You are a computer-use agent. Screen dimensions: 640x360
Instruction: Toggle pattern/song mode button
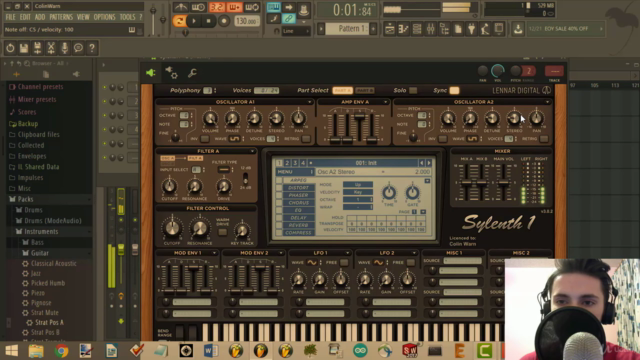[179, 21]
